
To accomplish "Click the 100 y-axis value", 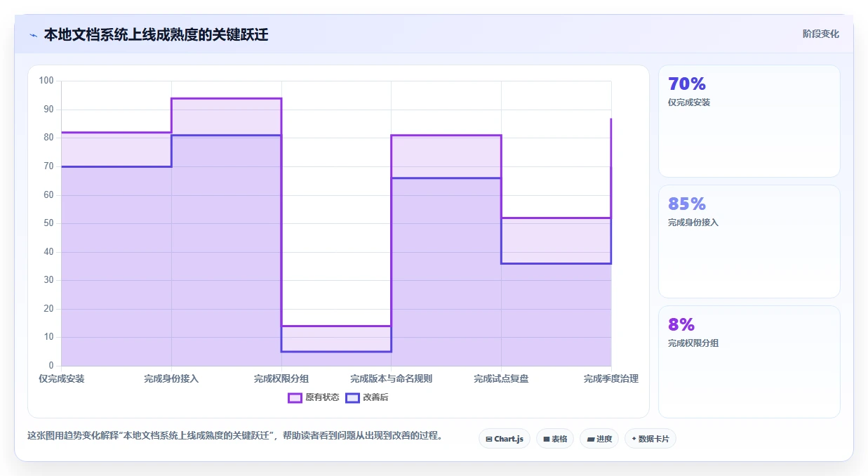I will pyautogui.click(x=46, y=81).
